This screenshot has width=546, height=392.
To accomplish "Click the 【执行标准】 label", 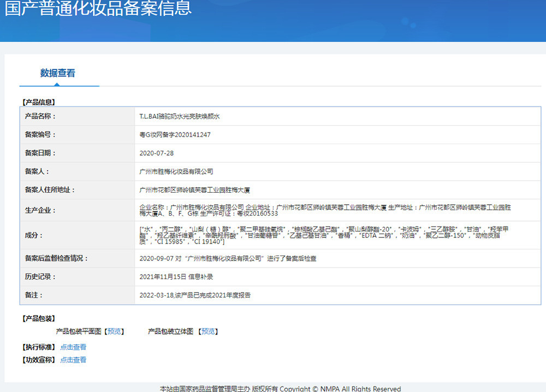I will 39,347.
